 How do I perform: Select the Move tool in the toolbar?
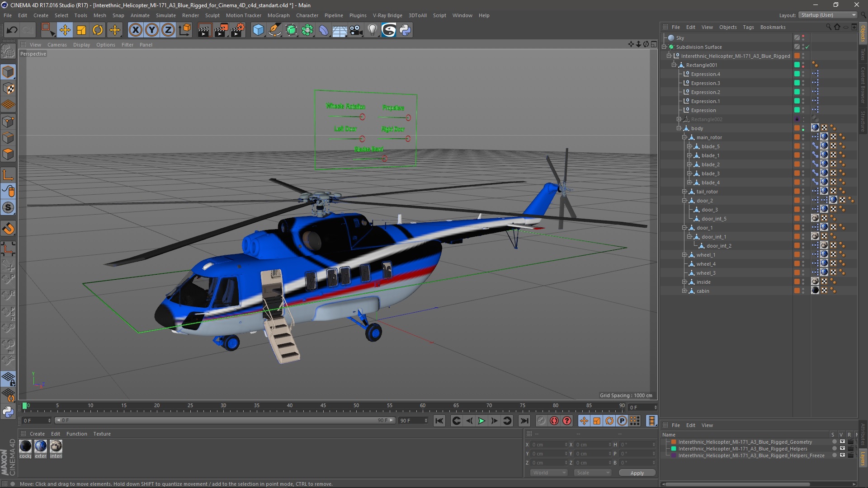coord(65,30)
